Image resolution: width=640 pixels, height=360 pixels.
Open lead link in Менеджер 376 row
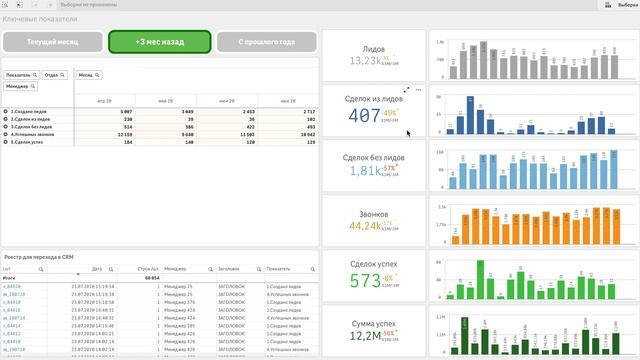[x=12, y=302]
